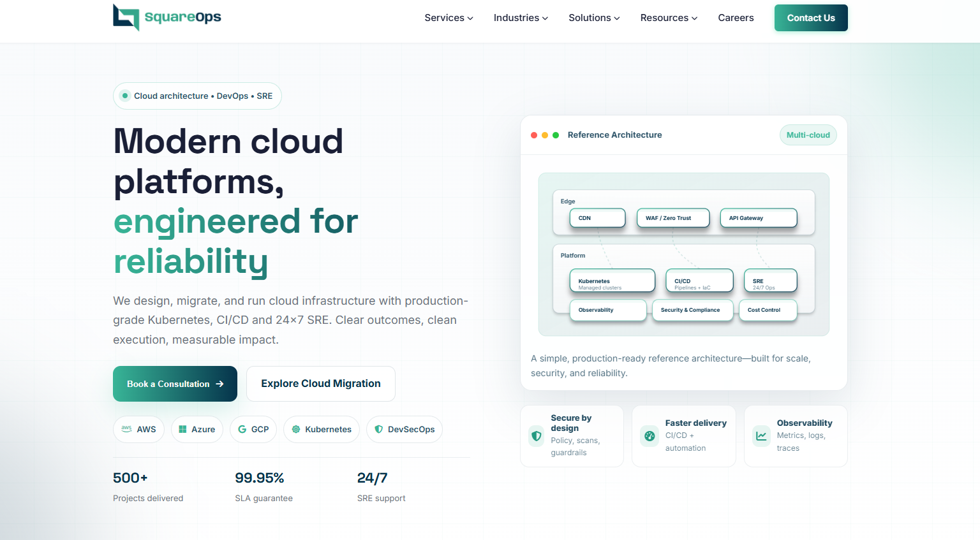Click the green window dot

(556, 135)
